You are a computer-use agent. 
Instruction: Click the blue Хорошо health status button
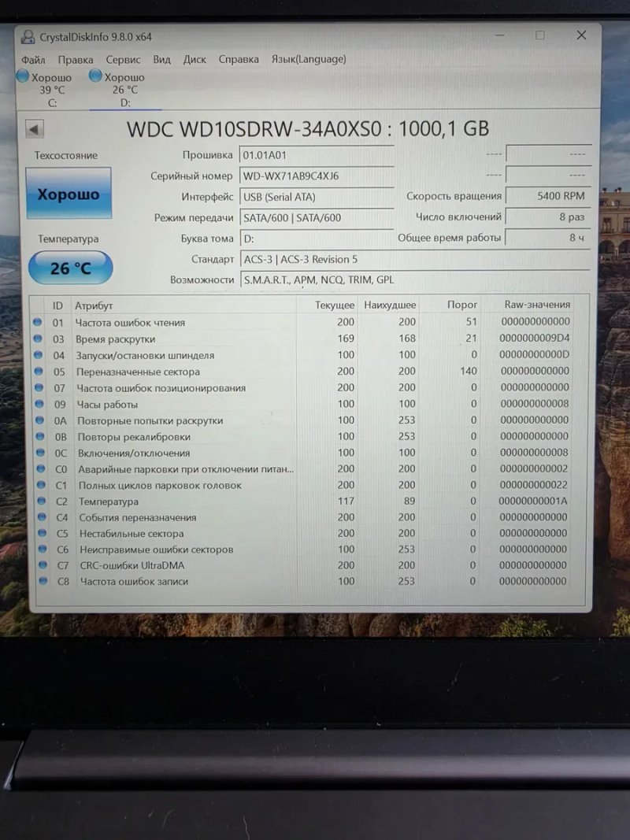[69, 194]
